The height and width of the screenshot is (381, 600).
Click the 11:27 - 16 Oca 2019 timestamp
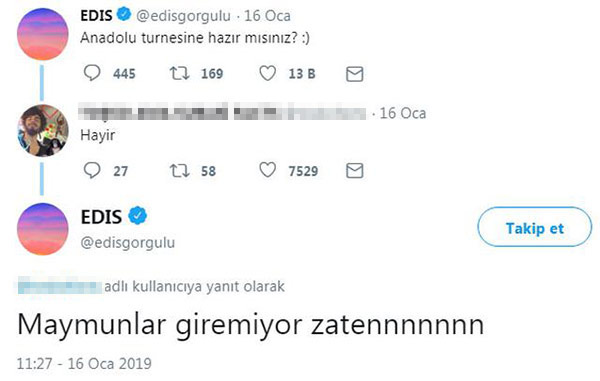coord(84,363)
